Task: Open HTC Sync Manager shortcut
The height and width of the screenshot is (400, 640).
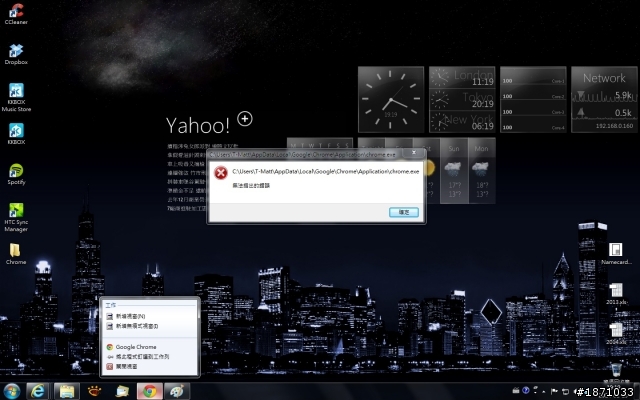Action: (16, 218)
